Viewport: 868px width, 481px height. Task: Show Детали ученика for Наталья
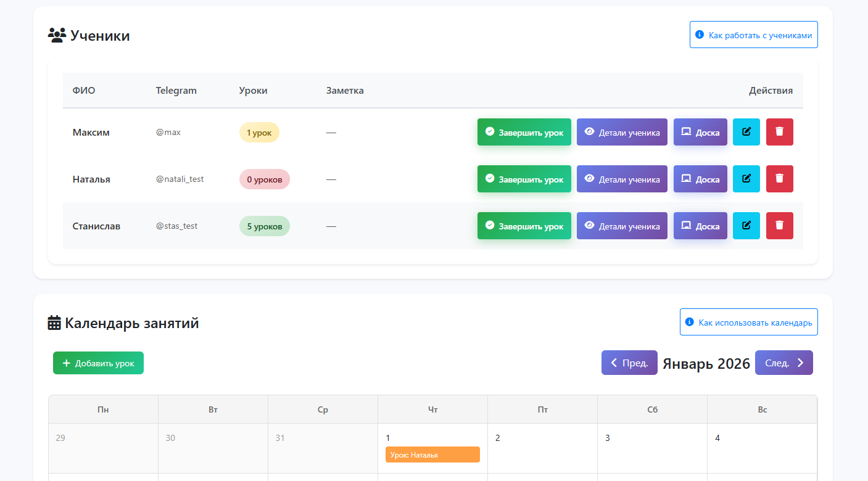tap(622, 179)
